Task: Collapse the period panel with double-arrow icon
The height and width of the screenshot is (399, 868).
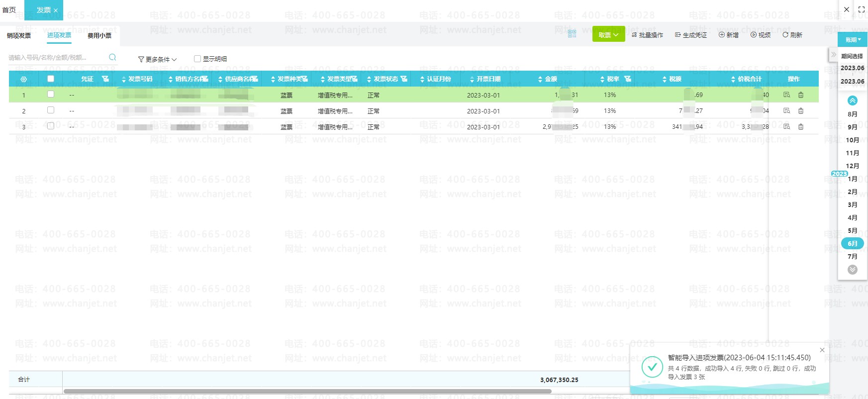Action: pyautogui.click(x=834, y=54)
